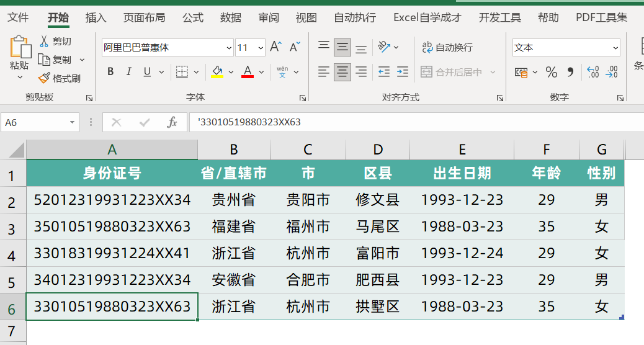644x345 pixels.
Task: Toggle Italic formatting
Action: (x=128, y=72)
